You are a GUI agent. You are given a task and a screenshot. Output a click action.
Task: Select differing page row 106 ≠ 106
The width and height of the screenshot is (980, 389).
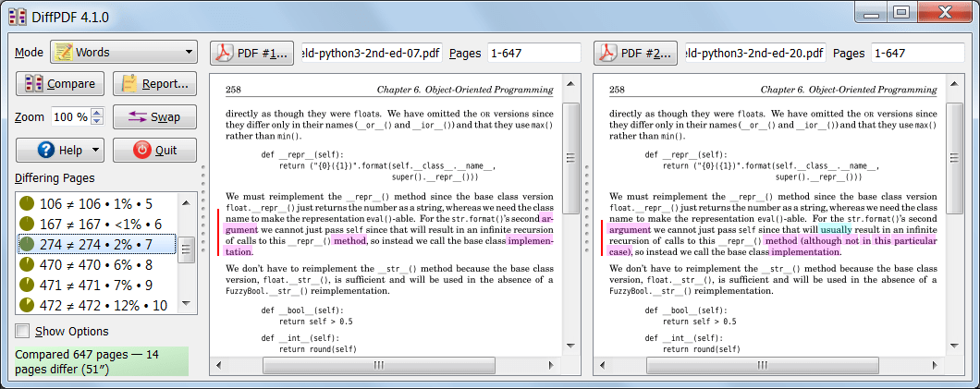click(x=97, y=203)
